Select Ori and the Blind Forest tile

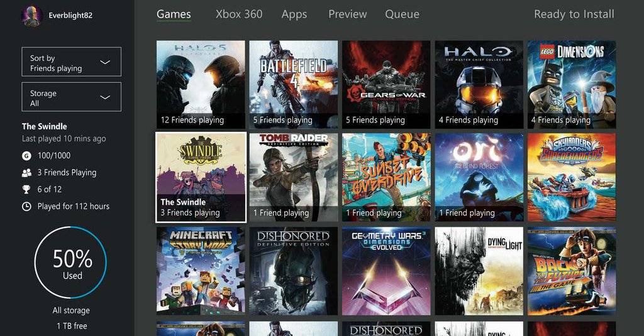[479, 178]
